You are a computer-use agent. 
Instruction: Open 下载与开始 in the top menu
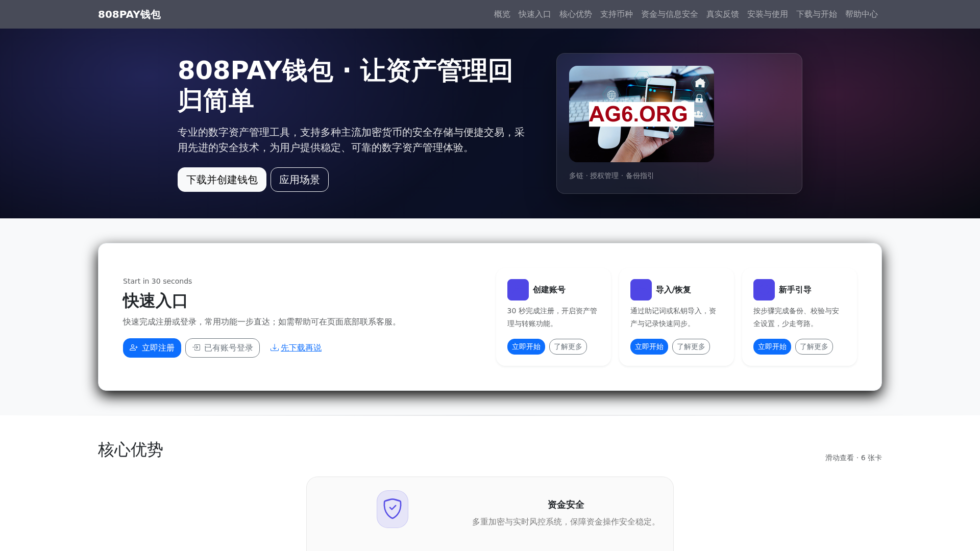816,14
